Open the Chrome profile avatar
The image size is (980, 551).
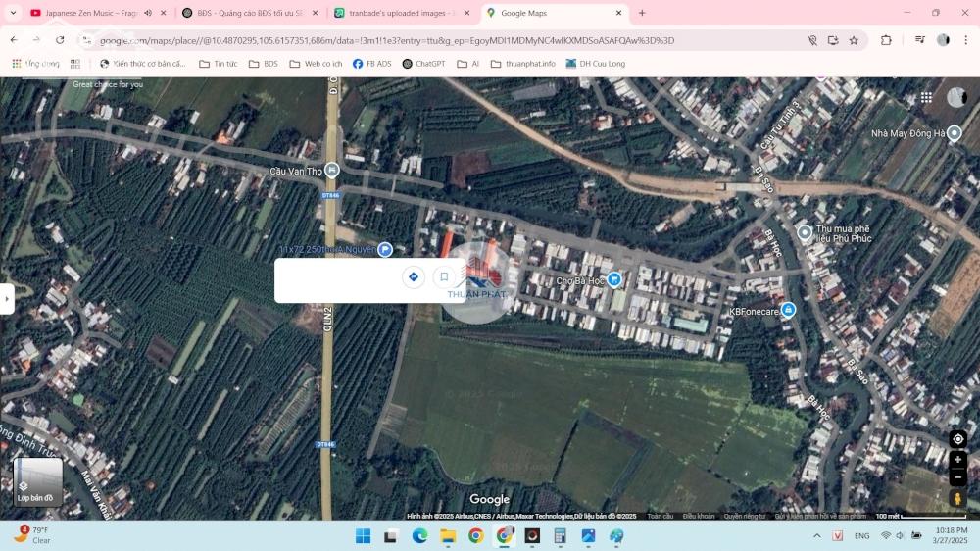pyautogui.click(x=943, y=40)
